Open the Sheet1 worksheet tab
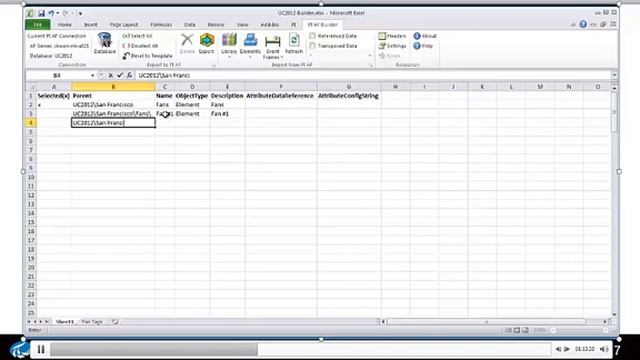Image resolution: width=640 pixels, height=360 pixels. 64,322
